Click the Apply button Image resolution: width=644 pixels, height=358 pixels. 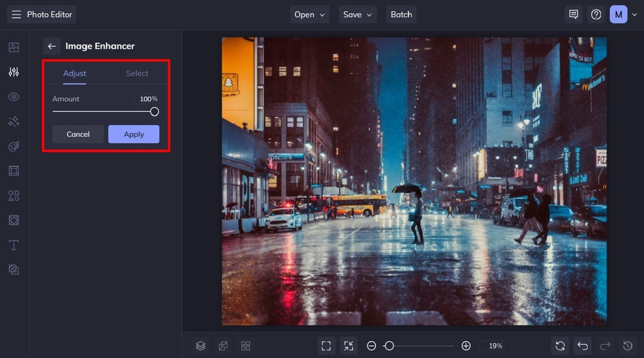point(134,134)
